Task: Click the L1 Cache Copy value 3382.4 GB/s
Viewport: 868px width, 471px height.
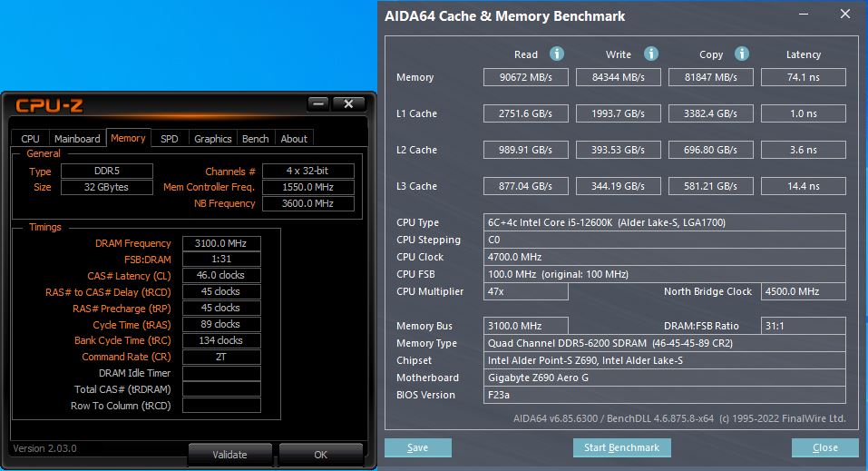Action: coord(711,113)
